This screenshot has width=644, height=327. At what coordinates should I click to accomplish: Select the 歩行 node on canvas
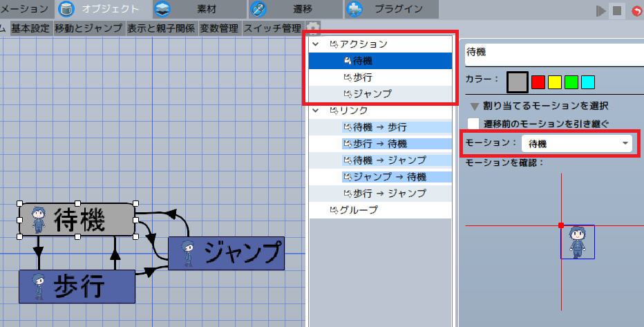pyautogui.click(x=77, y=286)
